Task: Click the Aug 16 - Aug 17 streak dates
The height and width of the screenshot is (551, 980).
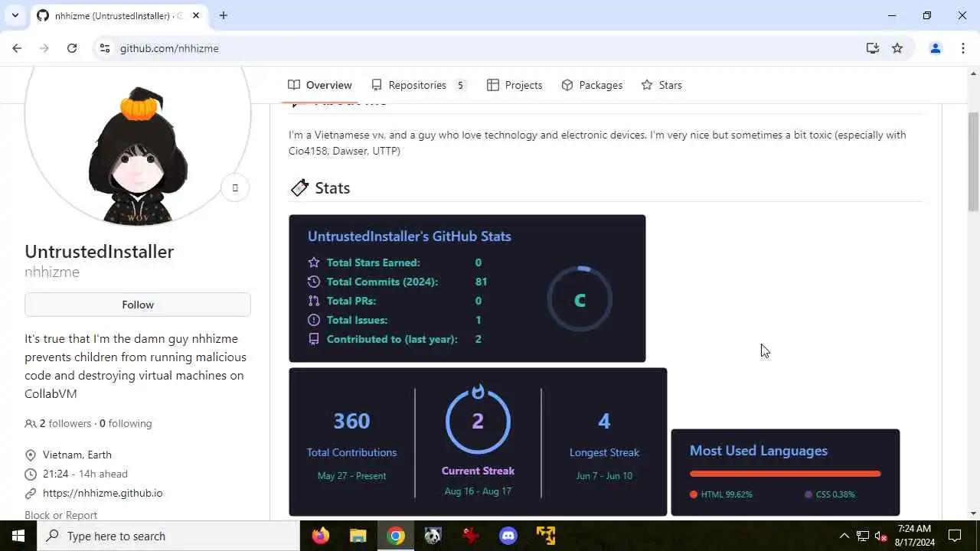Action: 478,491
